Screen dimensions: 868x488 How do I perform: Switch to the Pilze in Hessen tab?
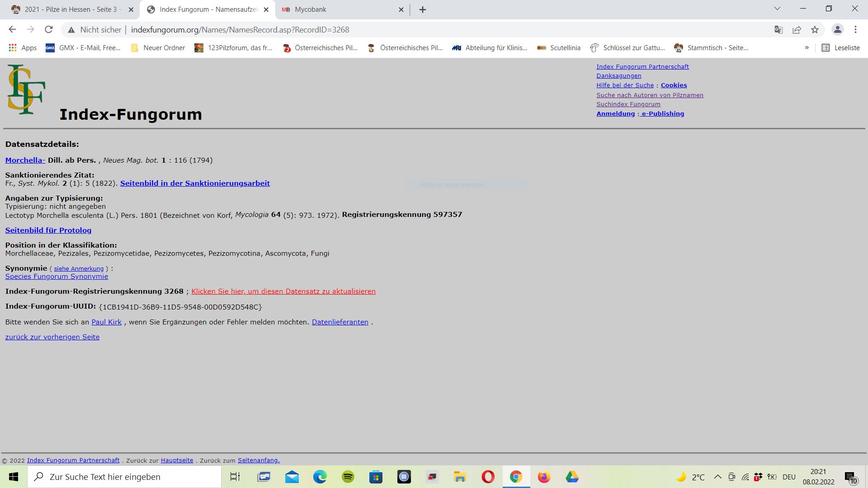pyautogui.click(x=70, y=9)
